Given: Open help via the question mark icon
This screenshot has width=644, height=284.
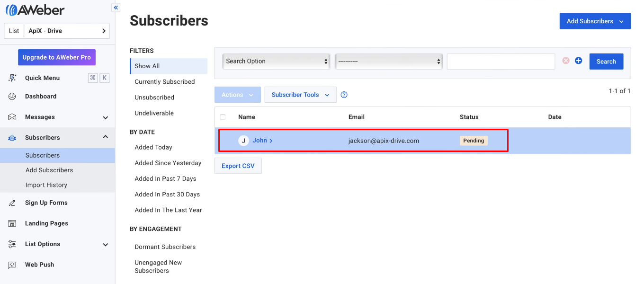Looking at the screenshot, I should [x=344, y=95].
